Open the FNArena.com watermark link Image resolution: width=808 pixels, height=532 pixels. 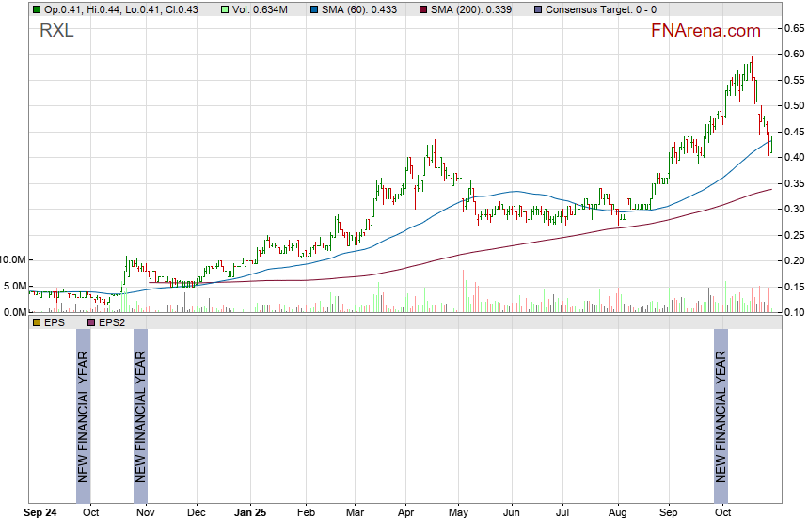point(705,31)
